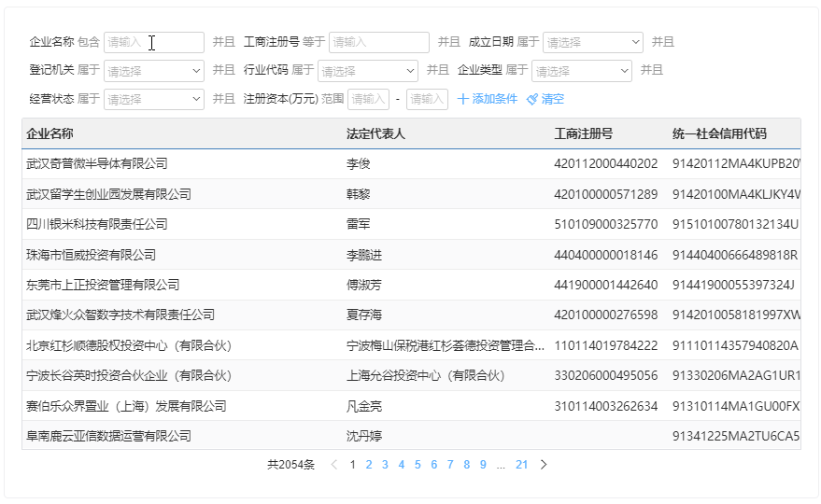
Task: Select page 7 in pagination
Action: (450, 465)
